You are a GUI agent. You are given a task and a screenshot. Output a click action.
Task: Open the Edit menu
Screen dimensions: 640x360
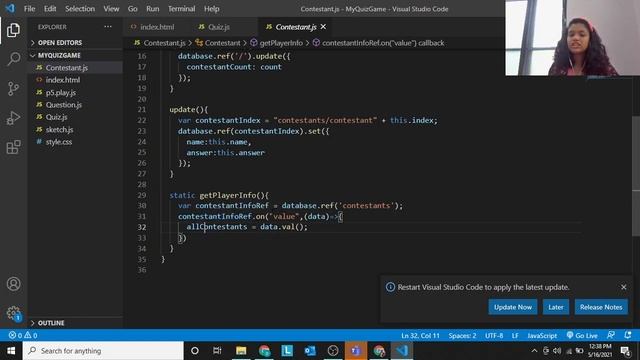pyautogui.click(x=50, y=9)
